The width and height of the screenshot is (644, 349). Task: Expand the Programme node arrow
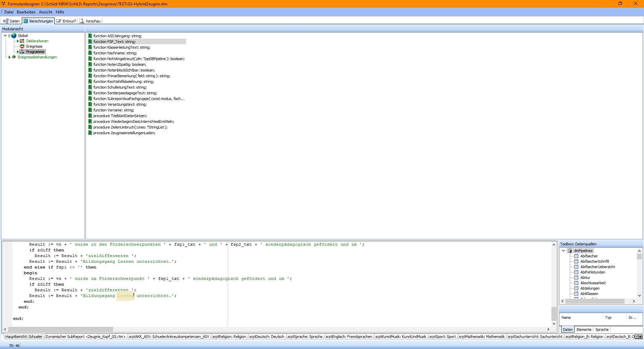coord(18,52)
